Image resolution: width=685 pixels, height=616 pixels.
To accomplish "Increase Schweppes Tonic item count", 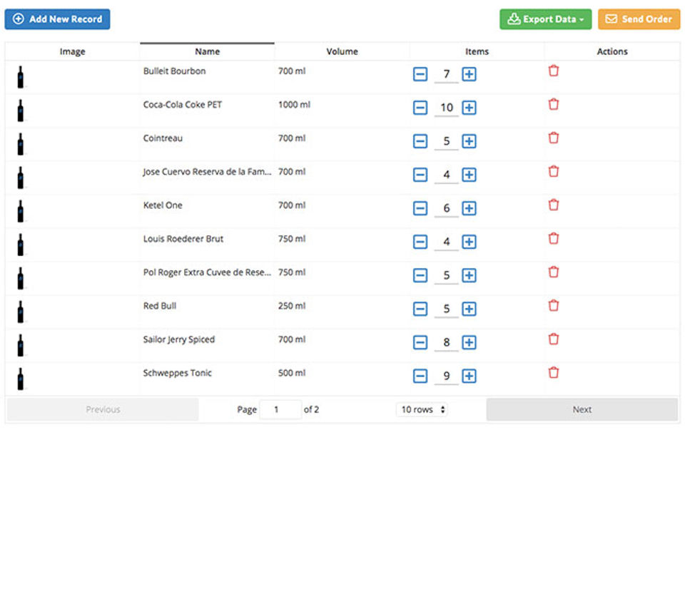I will (x=469, y=376).
